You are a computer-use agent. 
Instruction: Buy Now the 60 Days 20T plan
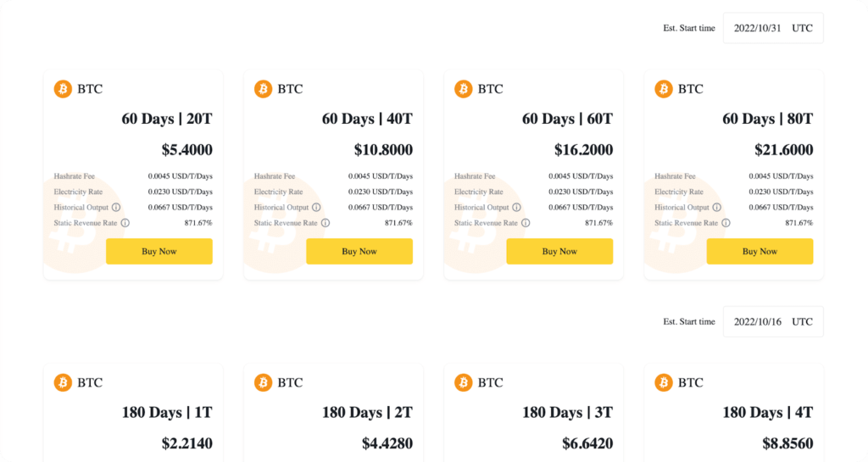click(x=159, y=252)
